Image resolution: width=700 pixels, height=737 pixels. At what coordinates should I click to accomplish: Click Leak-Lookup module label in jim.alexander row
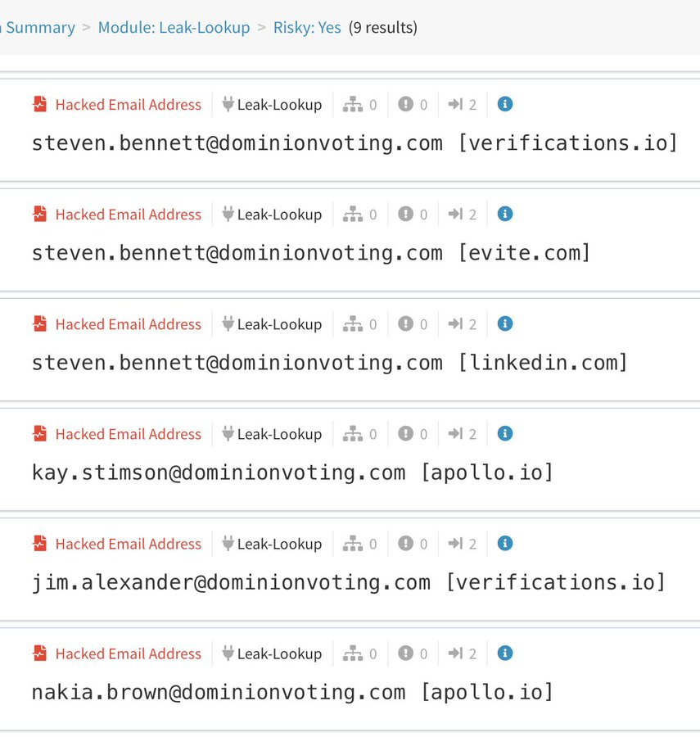click(279, 544)
